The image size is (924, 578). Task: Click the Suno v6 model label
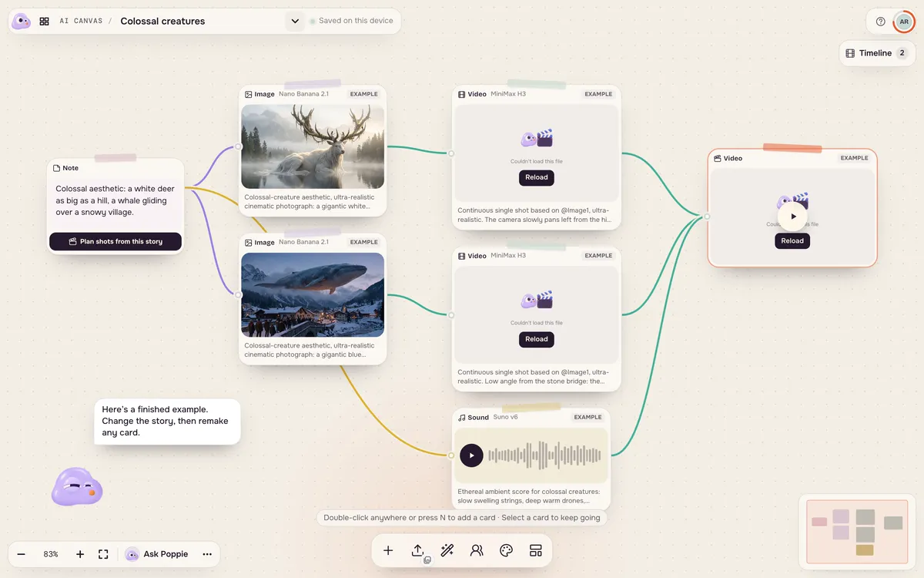coord(505,417)
